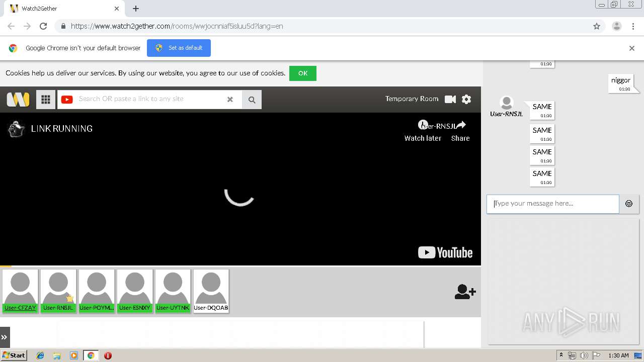The image size is (644, 362).
Task: Click Set as default browser button
Action: pyautogui.click(x=179, y=48)
